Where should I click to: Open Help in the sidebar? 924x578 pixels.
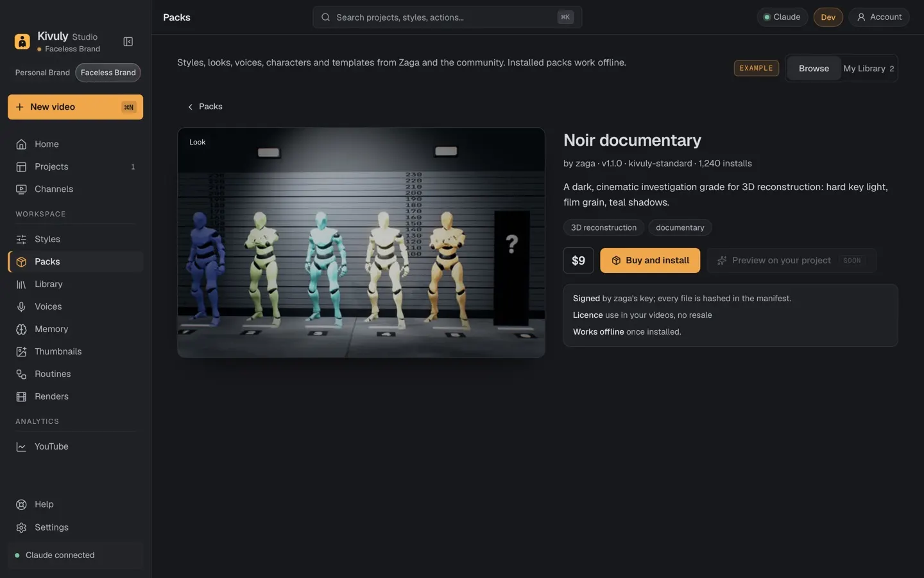coord(75,504)
